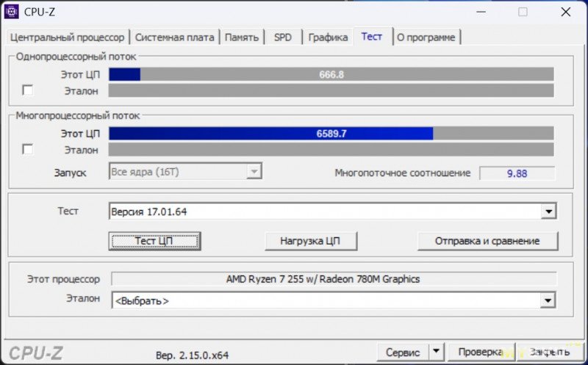This screenshot has height=365, width=588.
Task: Click the Проверка button
Action: click(x=478, y=353)
